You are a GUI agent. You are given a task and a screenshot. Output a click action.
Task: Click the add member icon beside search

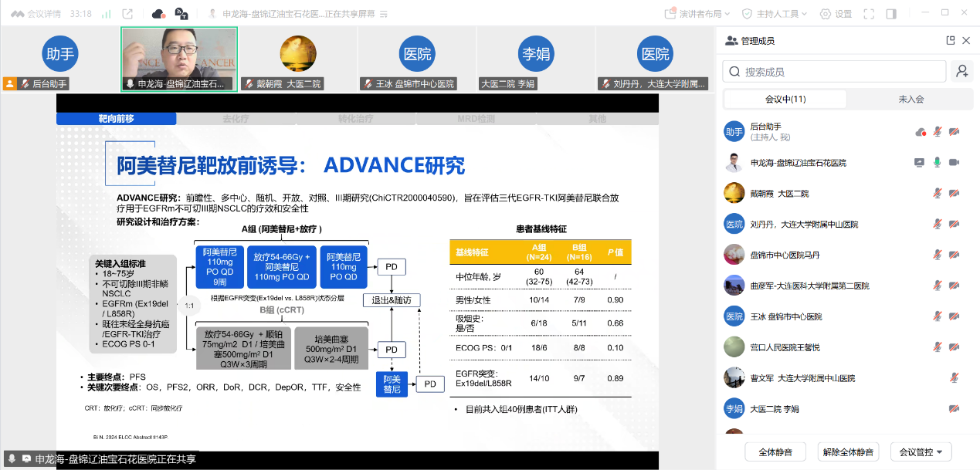tap(961, 71)
